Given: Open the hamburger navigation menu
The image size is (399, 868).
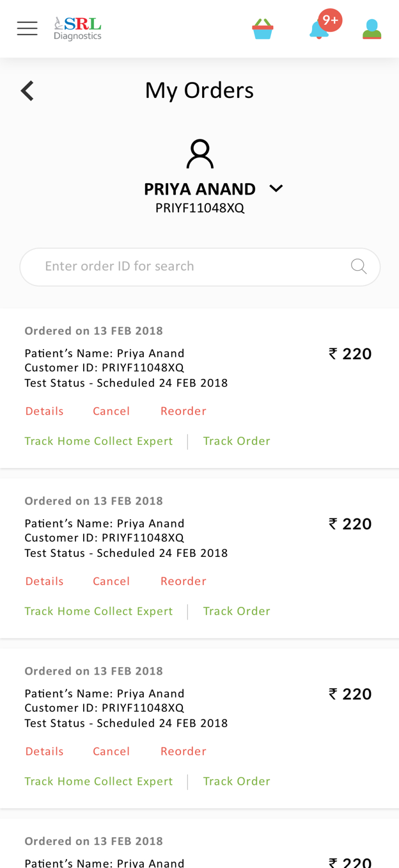Looking at the screenshot, I should (x=27, y=28).
